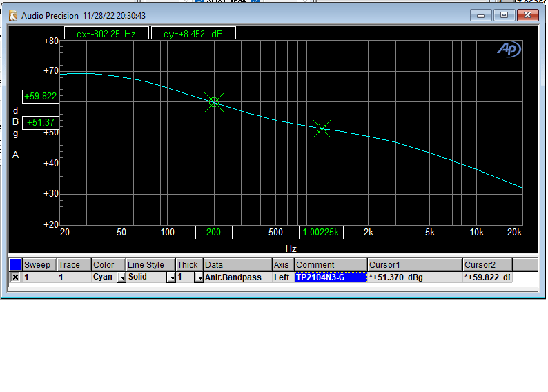
Task: Open the Cyan color dropdown arrow
Action: [121, 277]
